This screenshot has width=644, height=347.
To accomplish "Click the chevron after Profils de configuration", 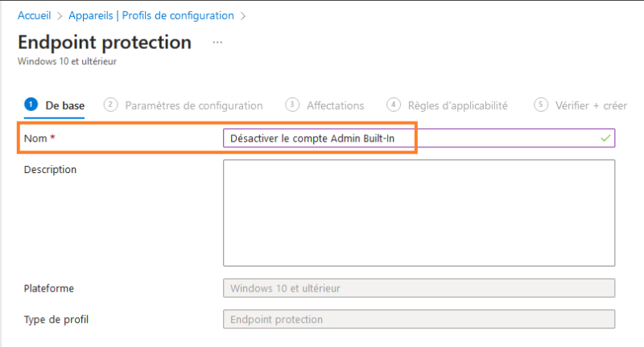I will (x=243, y=15).
